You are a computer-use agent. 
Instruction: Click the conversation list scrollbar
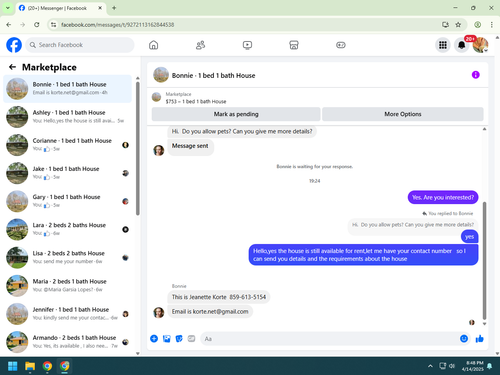138,148
